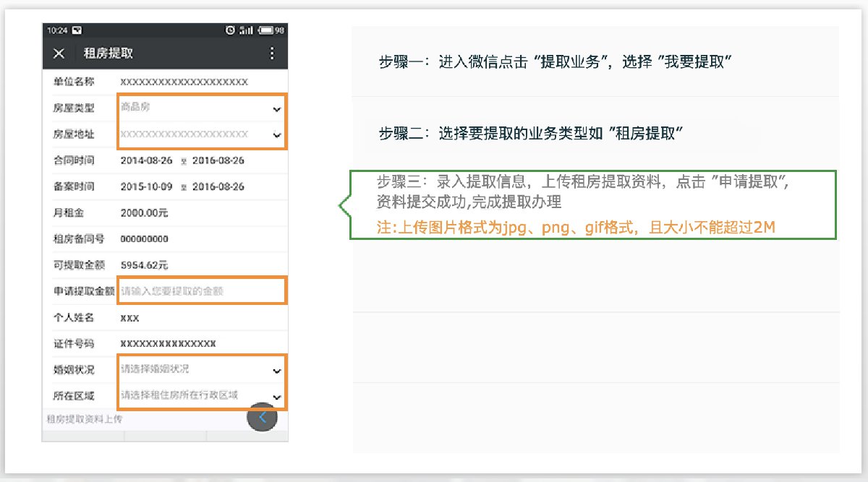Tap the alarm clock status bar icon
This screenshot has width=868, height=482.
pos(231,30)
